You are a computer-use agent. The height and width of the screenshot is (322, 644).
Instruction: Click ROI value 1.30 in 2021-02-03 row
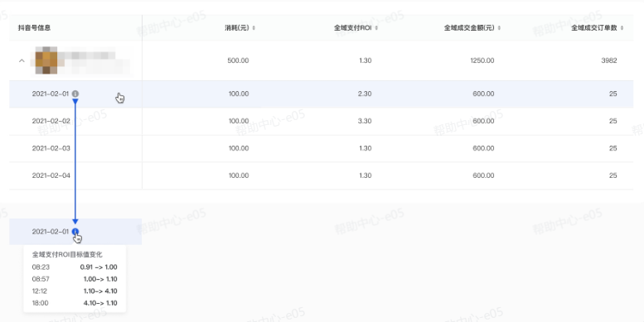(x=366, y=148)
